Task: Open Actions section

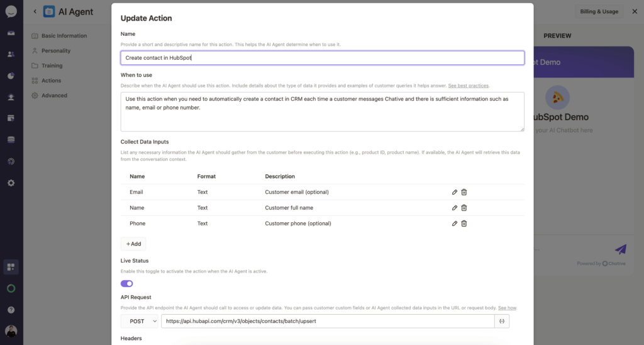Action: pos(47,81)
